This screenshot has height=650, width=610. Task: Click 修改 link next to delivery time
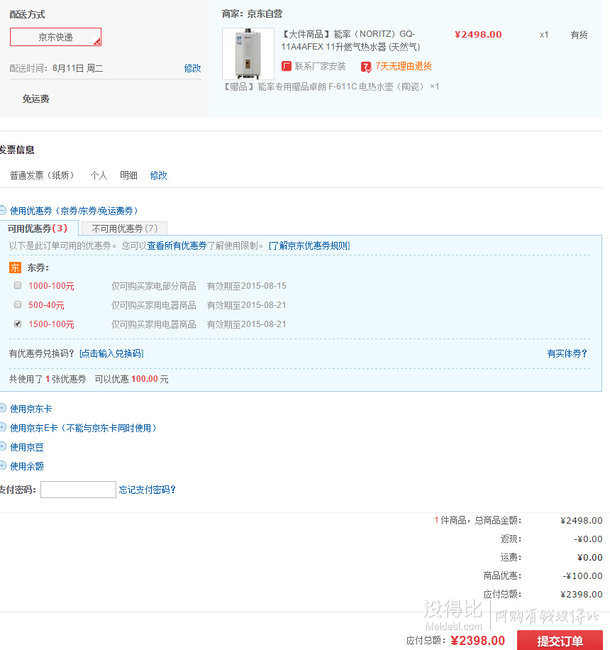coord(192,68)
